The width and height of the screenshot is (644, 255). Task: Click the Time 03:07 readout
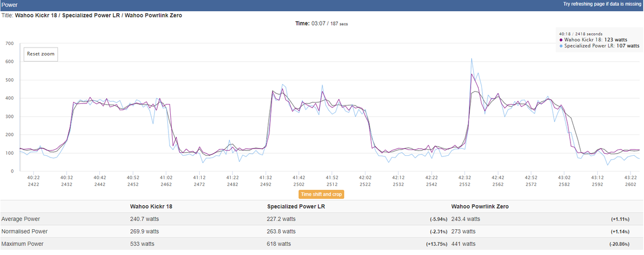323,24
